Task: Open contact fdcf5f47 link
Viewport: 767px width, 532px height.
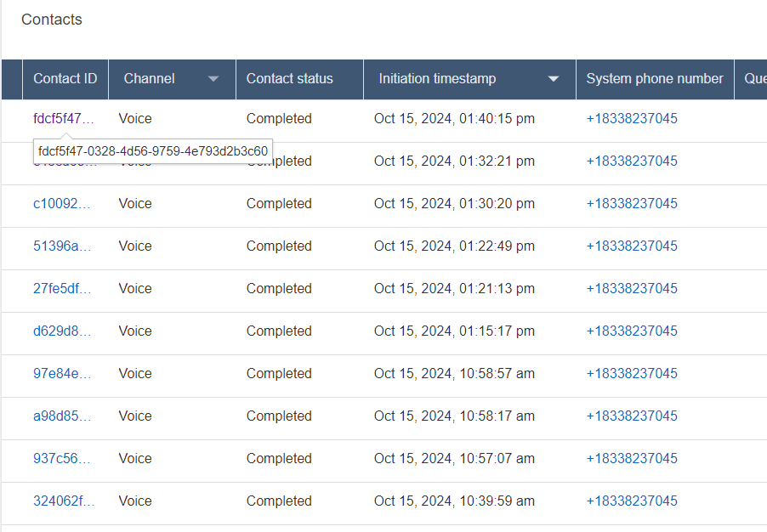Action: [64, 119]
